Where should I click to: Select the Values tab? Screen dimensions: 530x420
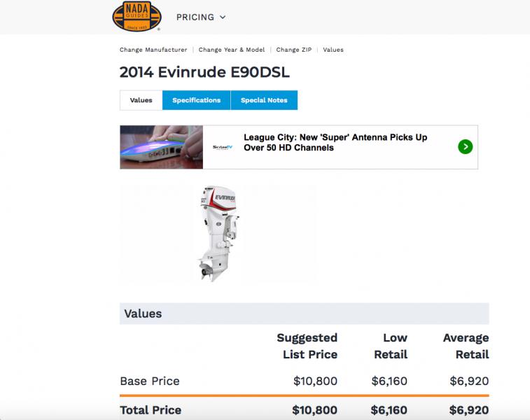141,100
